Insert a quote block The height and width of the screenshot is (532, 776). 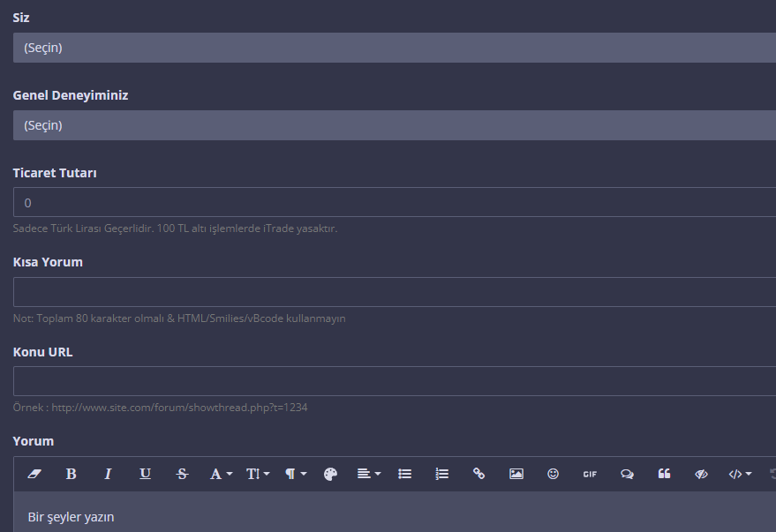[664, 474]
